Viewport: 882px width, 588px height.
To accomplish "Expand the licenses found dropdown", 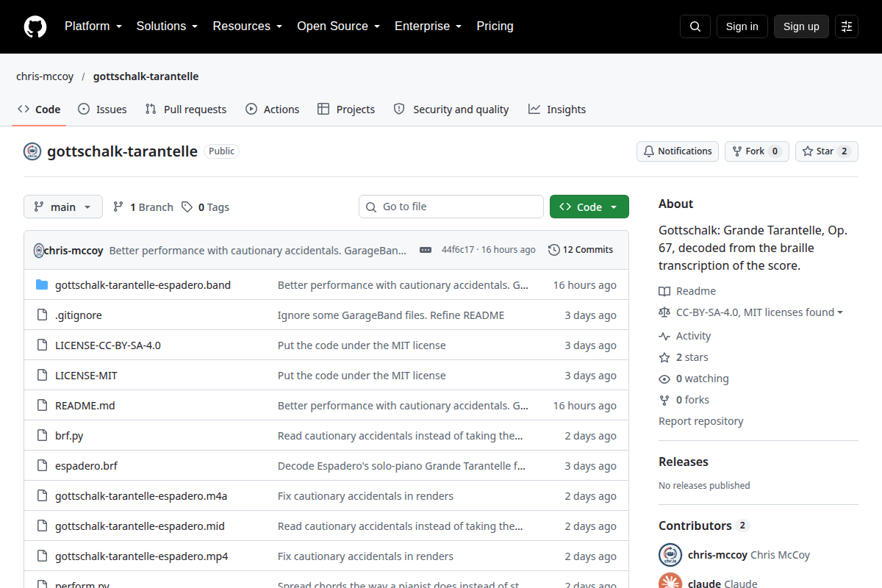I will click(x=750, y=312).
